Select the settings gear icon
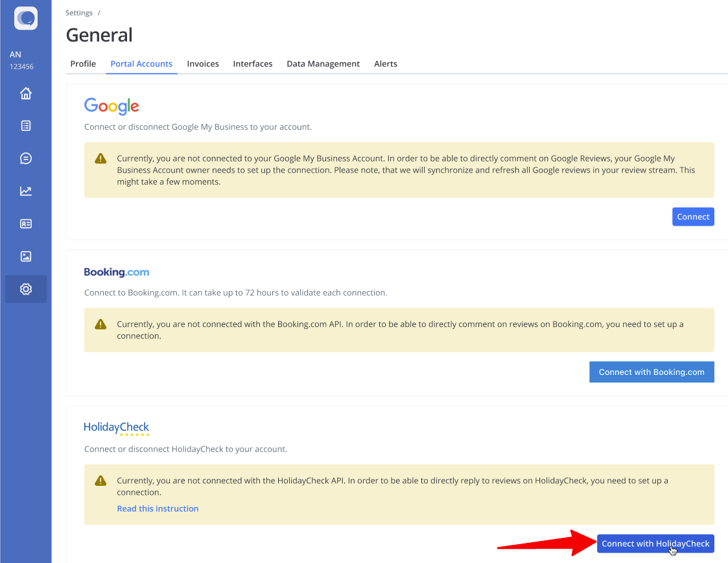The width and height of the screenshot is (728, 563). coord(26,289)
